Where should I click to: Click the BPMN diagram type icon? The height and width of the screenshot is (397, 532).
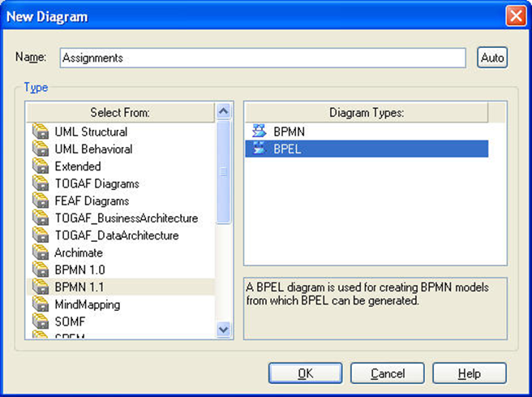point(260,131)
